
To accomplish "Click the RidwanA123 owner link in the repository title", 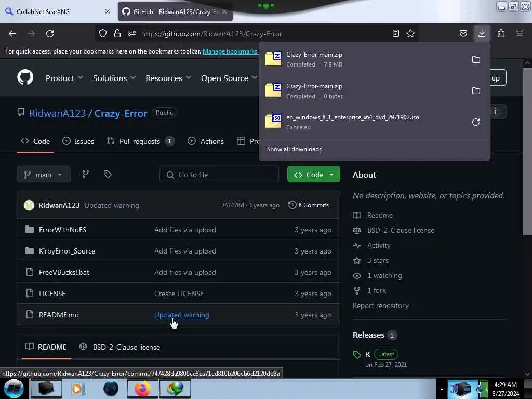I will 57,113.
